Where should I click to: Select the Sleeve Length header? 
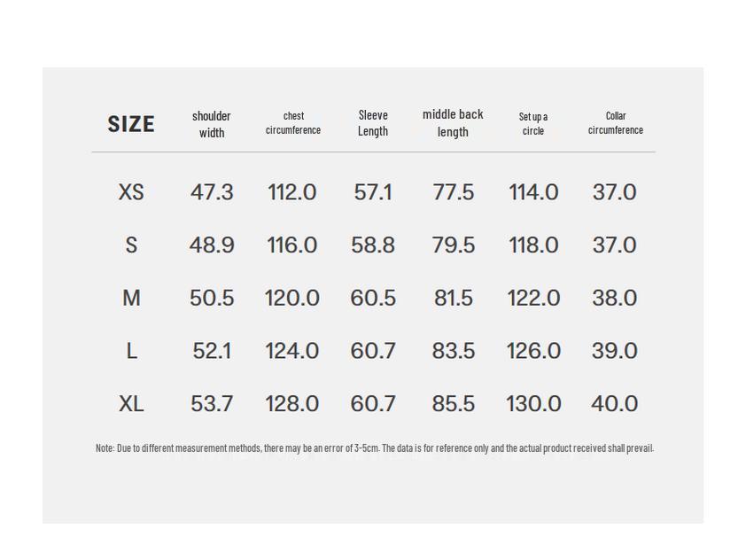[x=373, y=123]
